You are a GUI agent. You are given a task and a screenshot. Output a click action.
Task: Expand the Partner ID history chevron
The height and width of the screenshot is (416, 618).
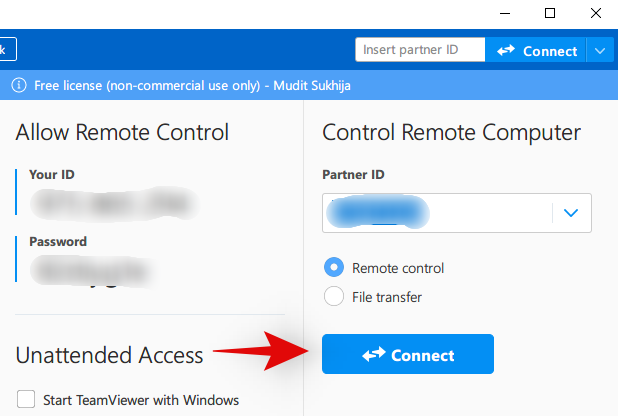tap(571, 213)
